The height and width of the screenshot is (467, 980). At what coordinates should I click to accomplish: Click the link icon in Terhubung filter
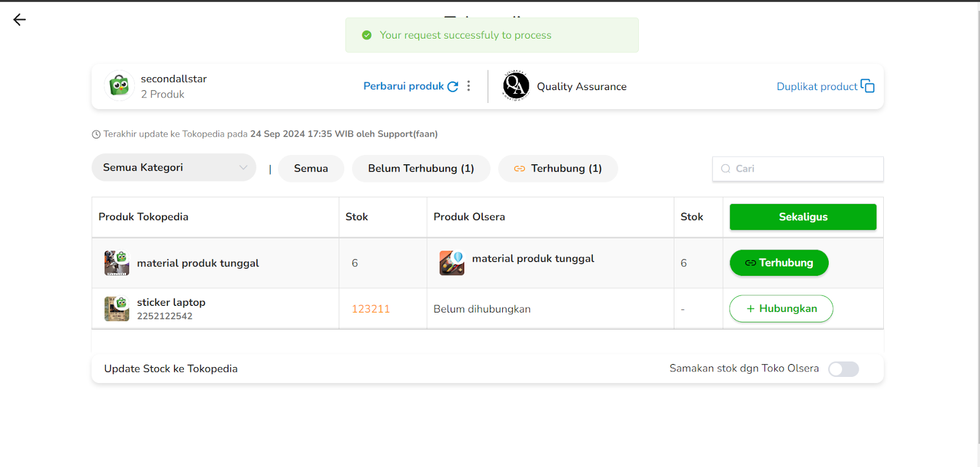[x=519, y=169]
